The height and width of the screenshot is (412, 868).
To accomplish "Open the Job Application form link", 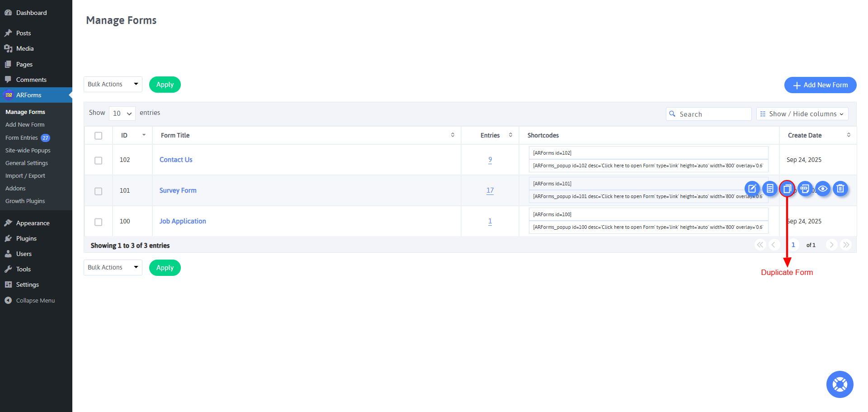I will point(183,221).
